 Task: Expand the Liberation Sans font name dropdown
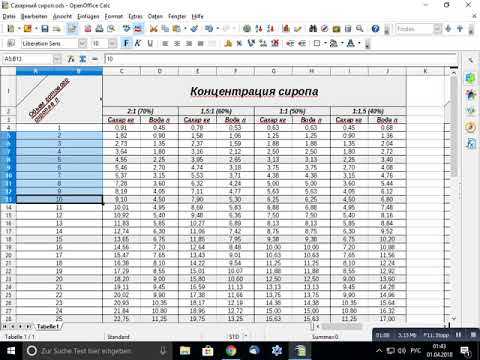(82, 43)
